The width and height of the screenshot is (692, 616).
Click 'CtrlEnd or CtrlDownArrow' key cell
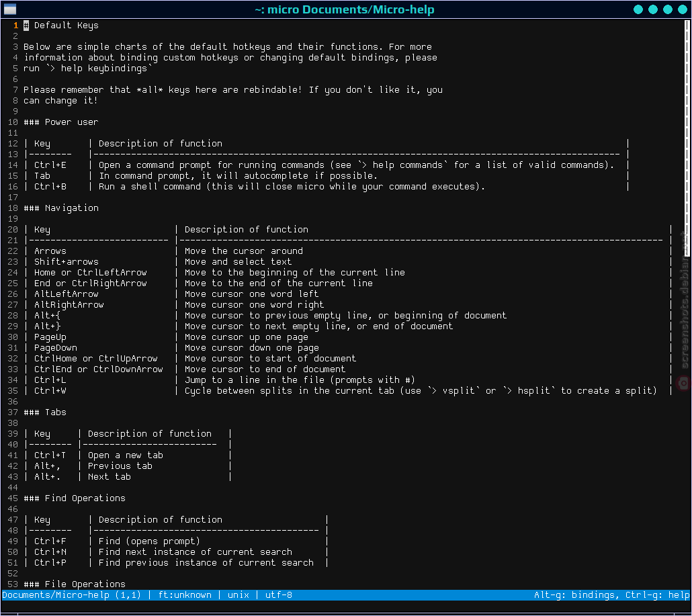point(98,369)
